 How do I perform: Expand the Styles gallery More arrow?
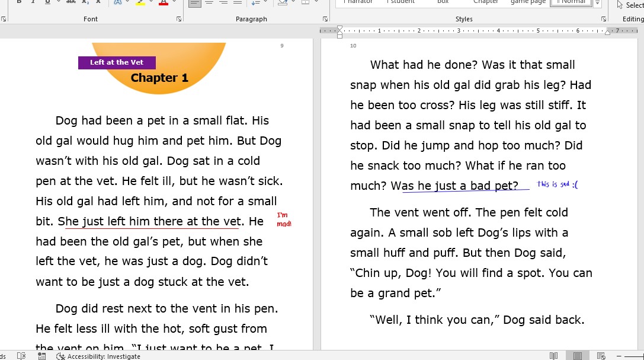click(598, 3)
